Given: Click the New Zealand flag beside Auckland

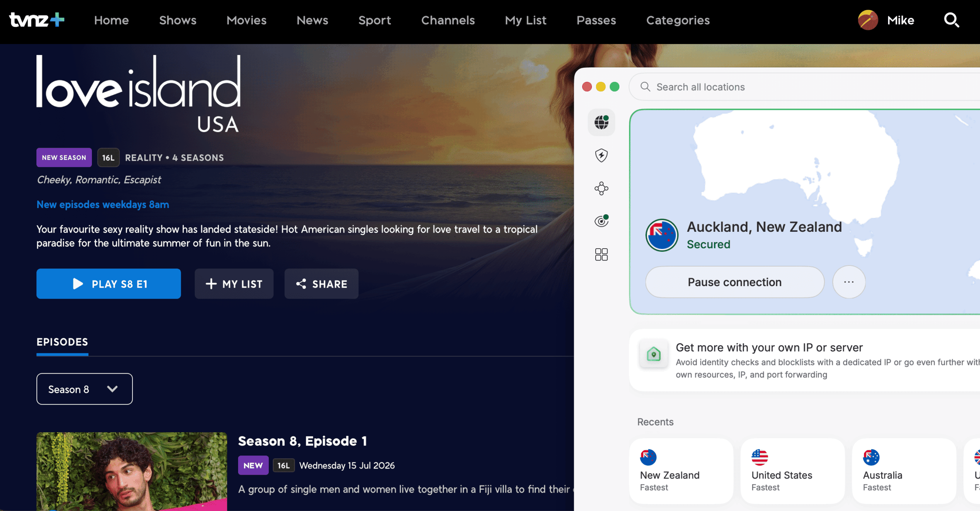Looking at the screenshot, I should click(x=662, y=235).
